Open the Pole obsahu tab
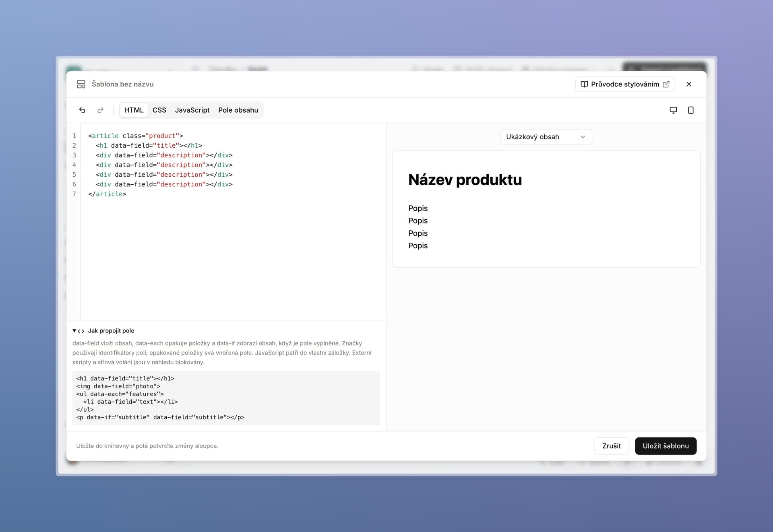 pos(238,110)
